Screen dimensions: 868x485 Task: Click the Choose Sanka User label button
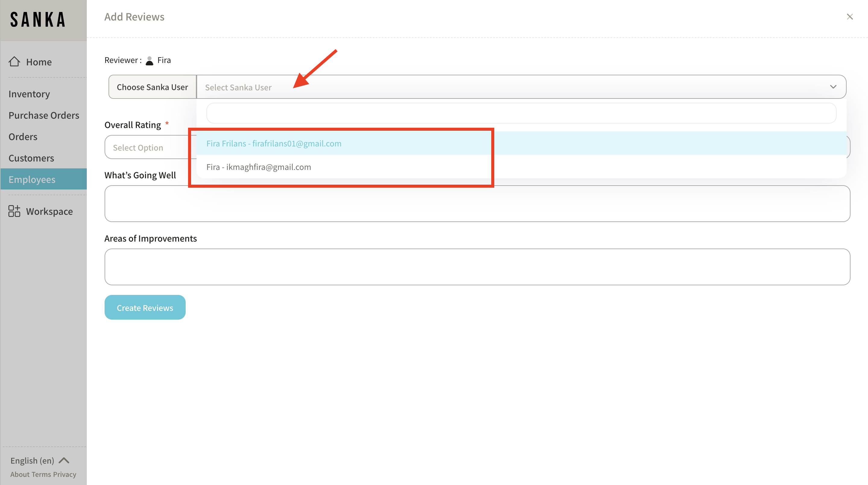152,87
